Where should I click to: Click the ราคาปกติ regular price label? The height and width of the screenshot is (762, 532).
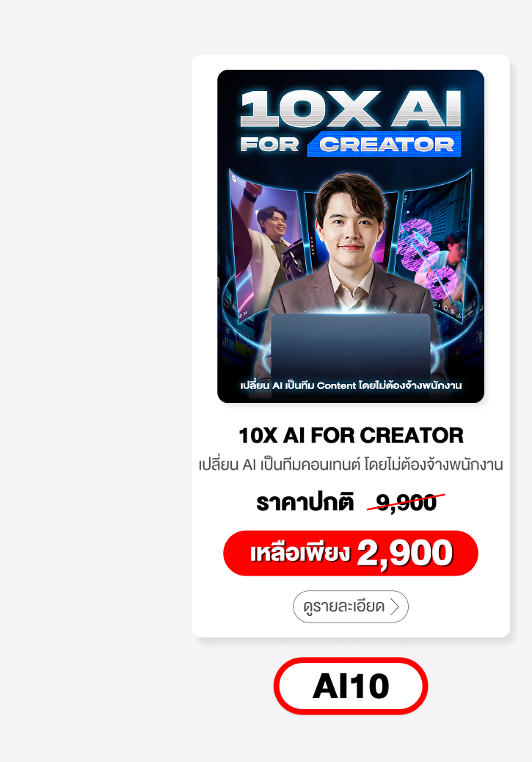[x=305, y=502]
